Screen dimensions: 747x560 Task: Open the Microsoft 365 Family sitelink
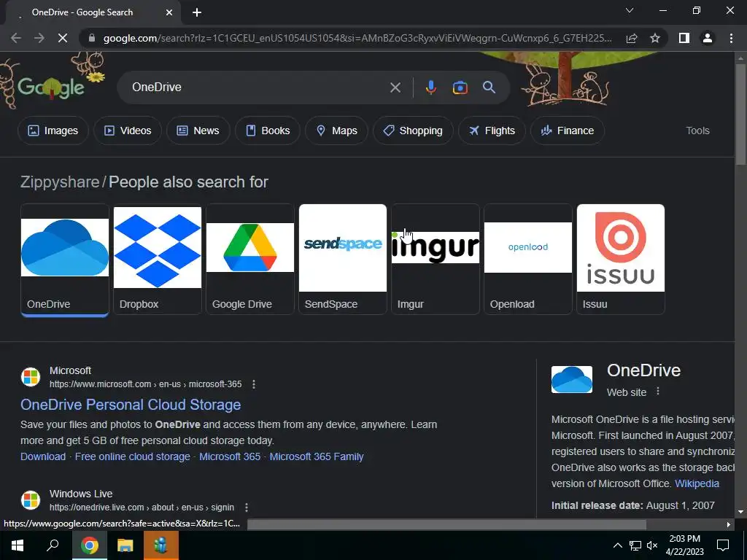click(x=317, y=456)
